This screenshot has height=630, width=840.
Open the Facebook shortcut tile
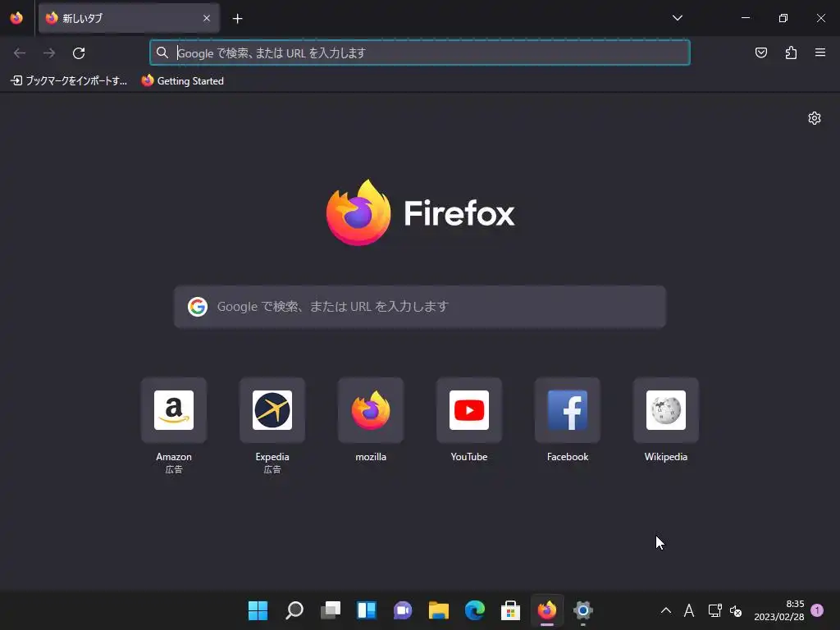[568, 410]
